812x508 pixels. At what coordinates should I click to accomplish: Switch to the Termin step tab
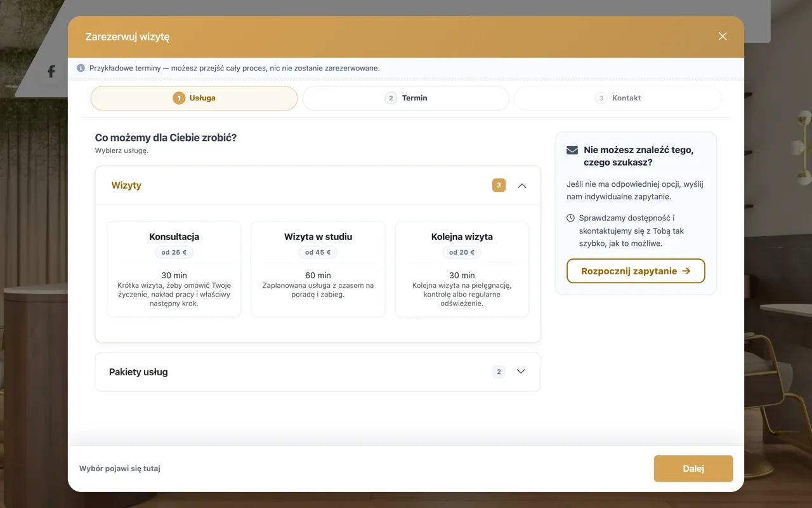pyautogui.click(x=406, y=98)
